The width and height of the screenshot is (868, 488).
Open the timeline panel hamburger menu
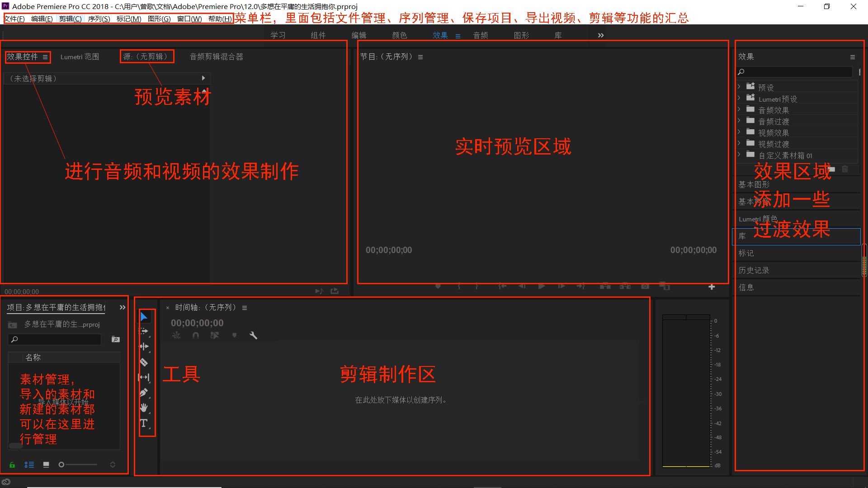(x=244, y=307)
